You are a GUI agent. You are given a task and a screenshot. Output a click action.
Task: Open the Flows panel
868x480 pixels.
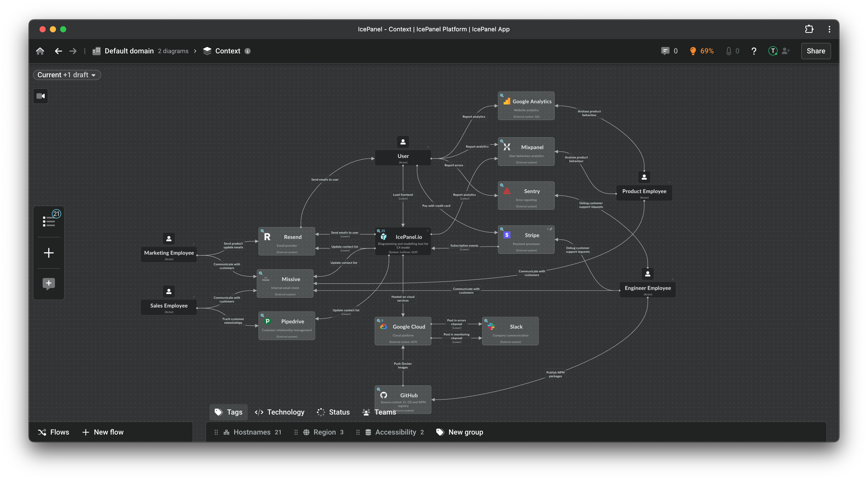pyautogui.click(x=54, y=432)
